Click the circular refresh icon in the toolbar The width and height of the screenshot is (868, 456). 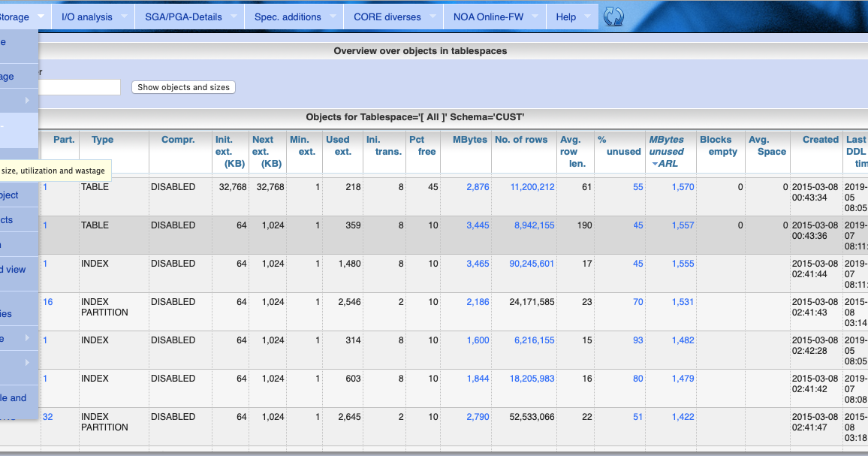point(613,16)
